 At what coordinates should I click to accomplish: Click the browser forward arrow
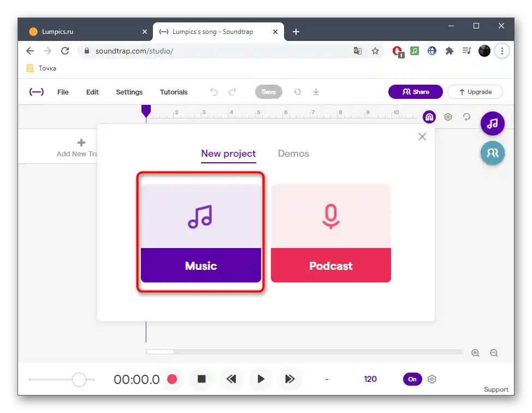48,51
